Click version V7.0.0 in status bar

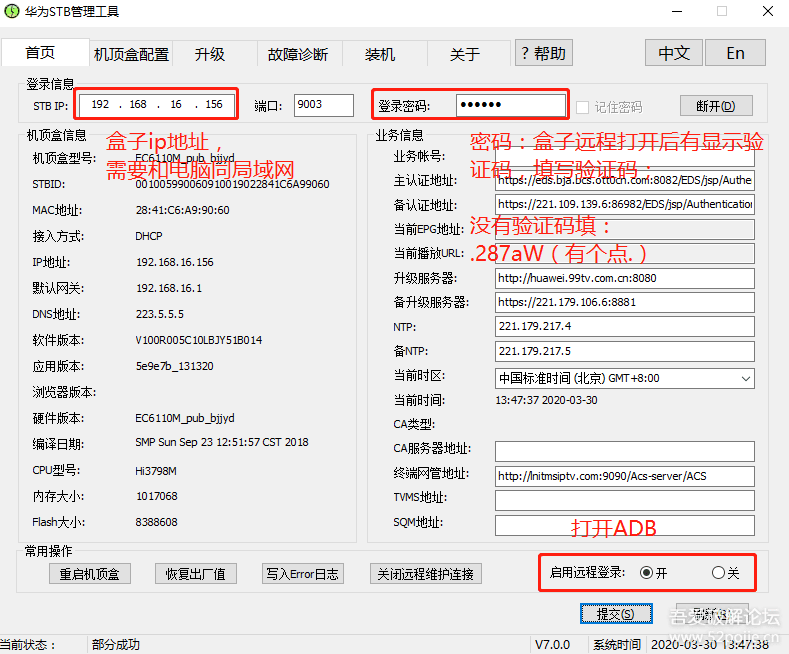click(x=553, y=644)
